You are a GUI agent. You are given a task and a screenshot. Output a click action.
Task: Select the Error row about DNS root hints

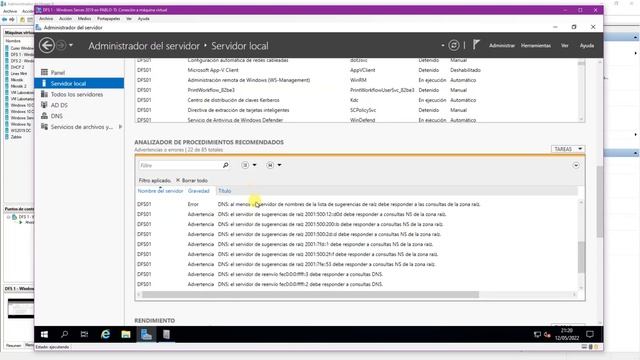pos(357,204)
